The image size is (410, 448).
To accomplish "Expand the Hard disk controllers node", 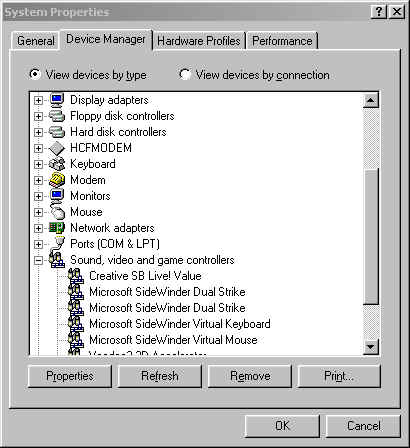I will 38,132.
